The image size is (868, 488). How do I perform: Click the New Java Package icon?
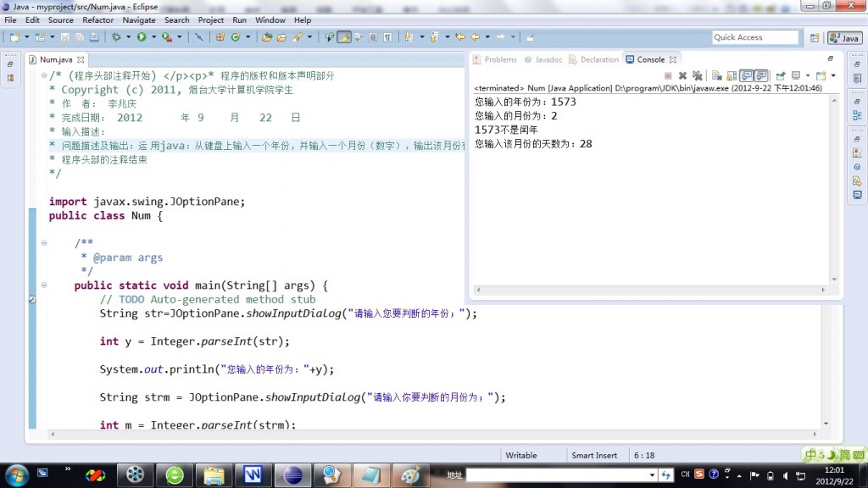point(220,37)
